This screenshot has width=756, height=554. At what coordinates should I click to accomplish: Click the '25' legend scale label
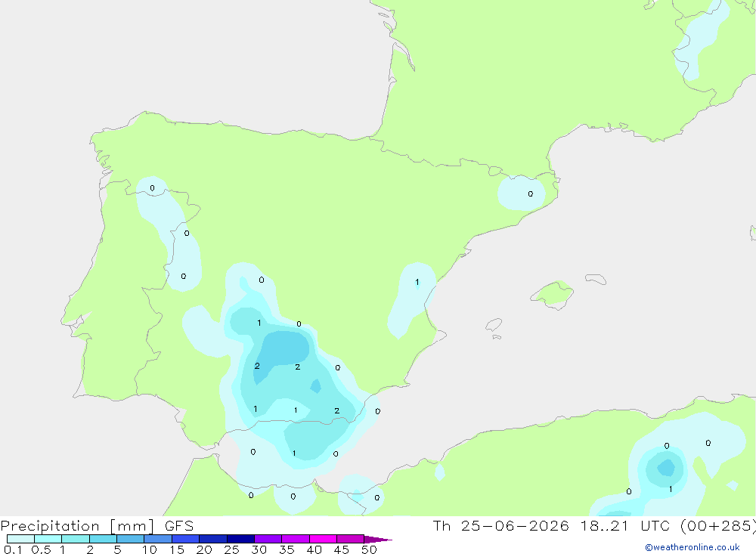(x=231, y=549)
